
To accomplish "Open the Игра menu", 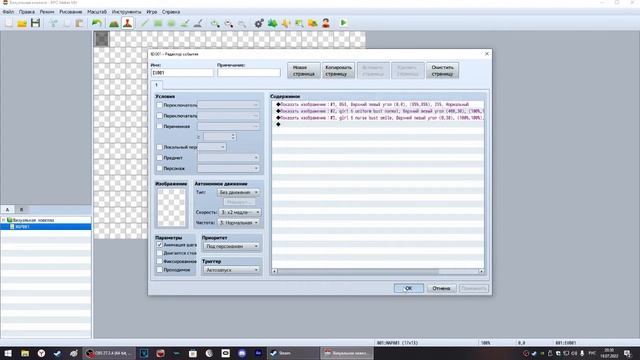I will (151, 12).
